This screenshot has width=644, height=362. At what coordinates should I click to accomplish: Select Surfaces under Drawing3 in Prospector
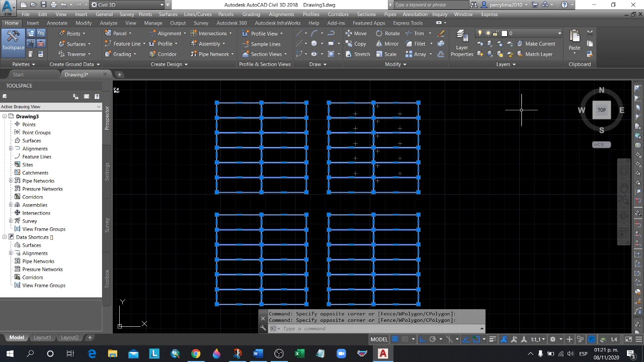click(31, 141)
